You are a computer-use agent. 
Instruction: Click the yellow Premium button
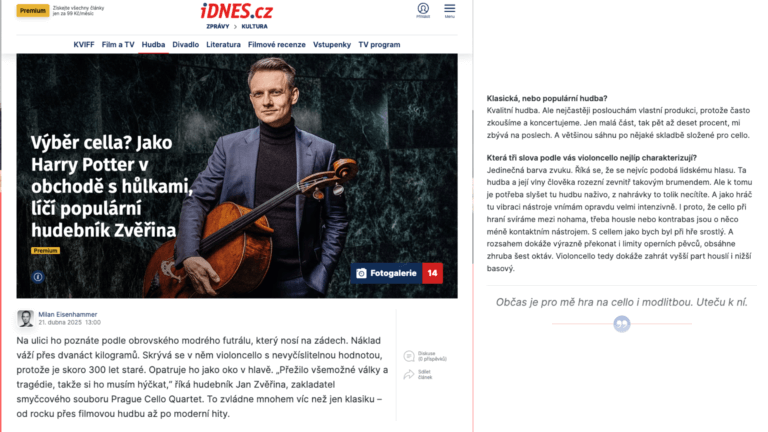click(33, 10)
